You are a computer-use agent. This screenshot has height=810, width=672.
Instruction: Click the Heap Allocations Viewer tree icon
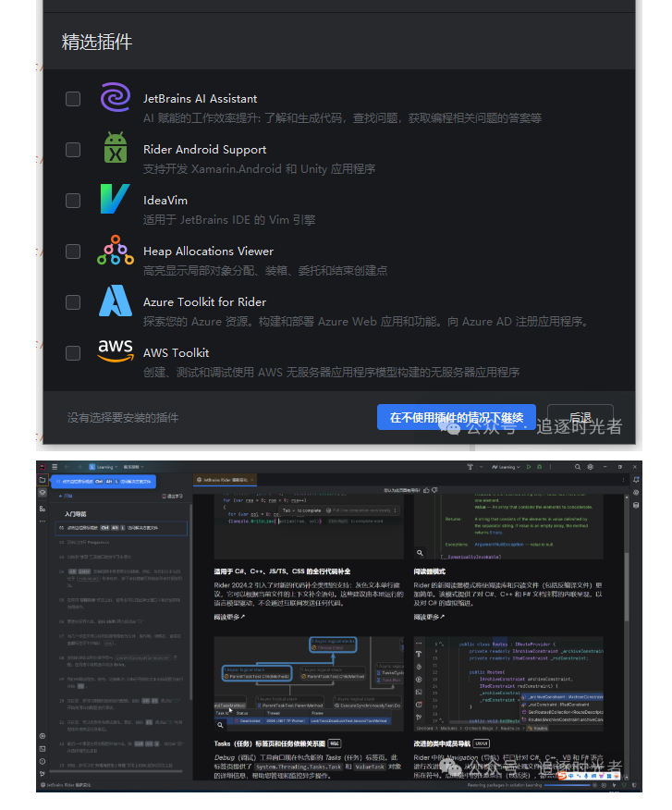coord(116,250)
